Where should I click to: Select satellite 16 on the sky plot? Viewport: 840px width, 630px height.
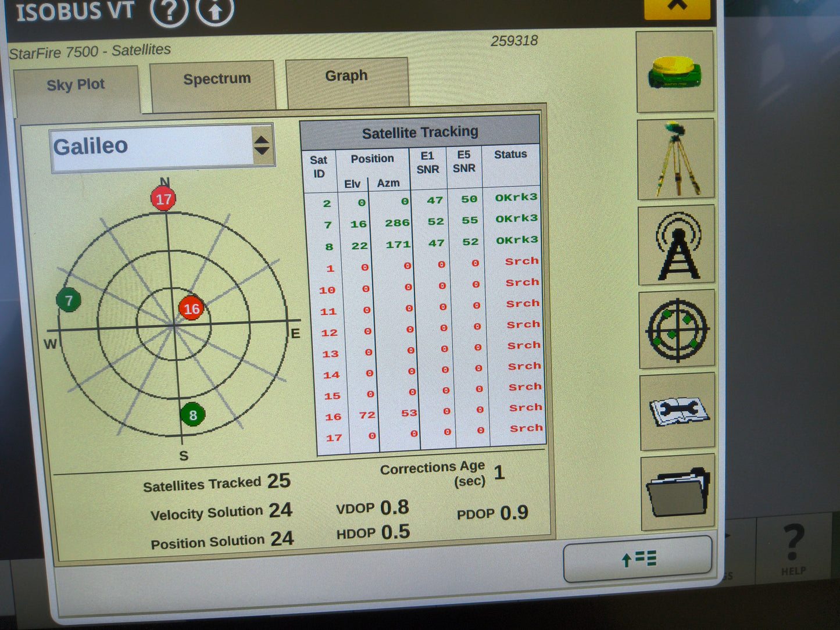192,309
